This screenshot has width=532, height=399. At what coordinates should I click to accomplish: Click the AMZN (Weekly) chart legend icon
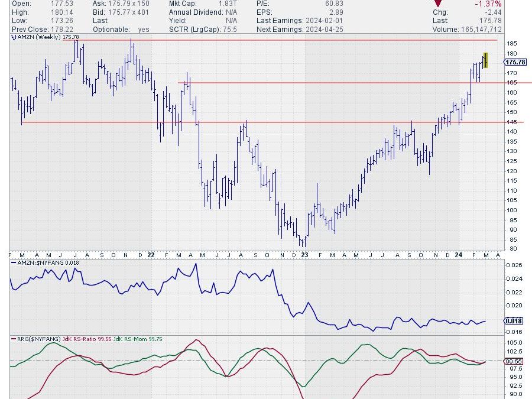[x=14, y=37]
